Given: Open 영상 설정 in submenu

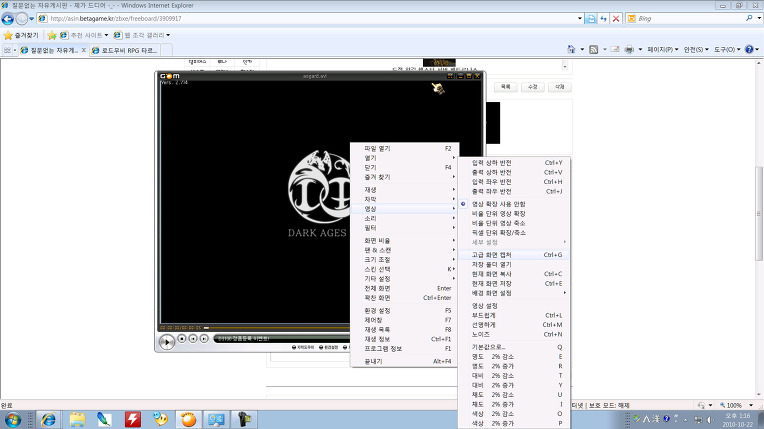Looking at the screenshot, I should (x=514, y=306).
